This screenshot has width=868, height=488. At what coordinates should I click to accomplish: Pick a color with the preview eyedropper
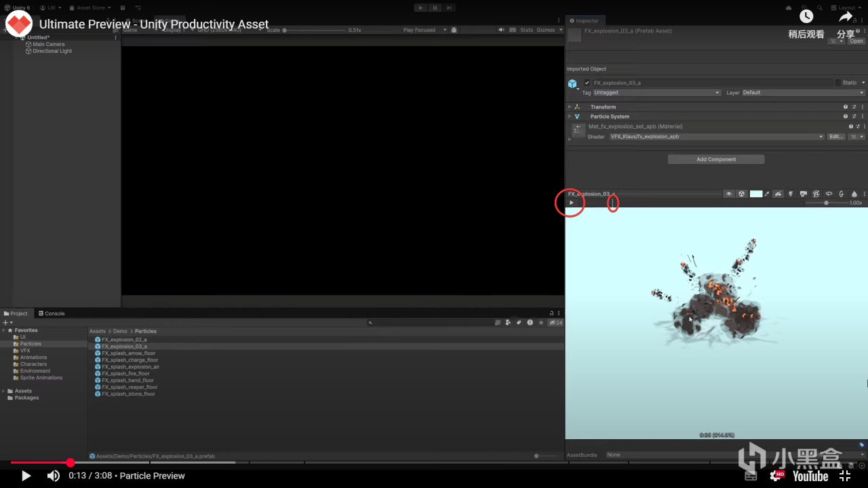point(767,194)
